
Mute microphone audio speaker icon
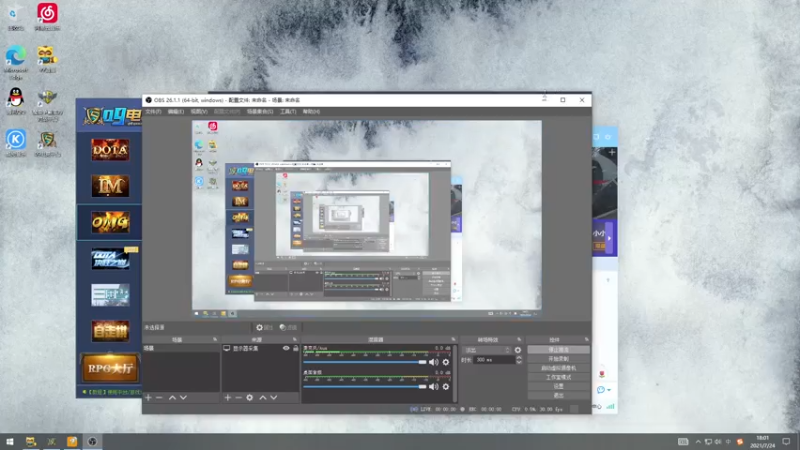pos(434,362)
